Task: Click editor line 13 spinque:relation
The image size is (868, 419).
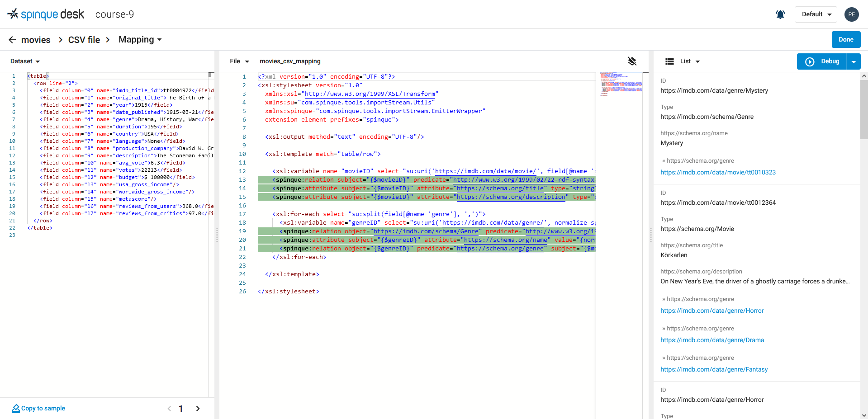Action: [x=427, y=180]
